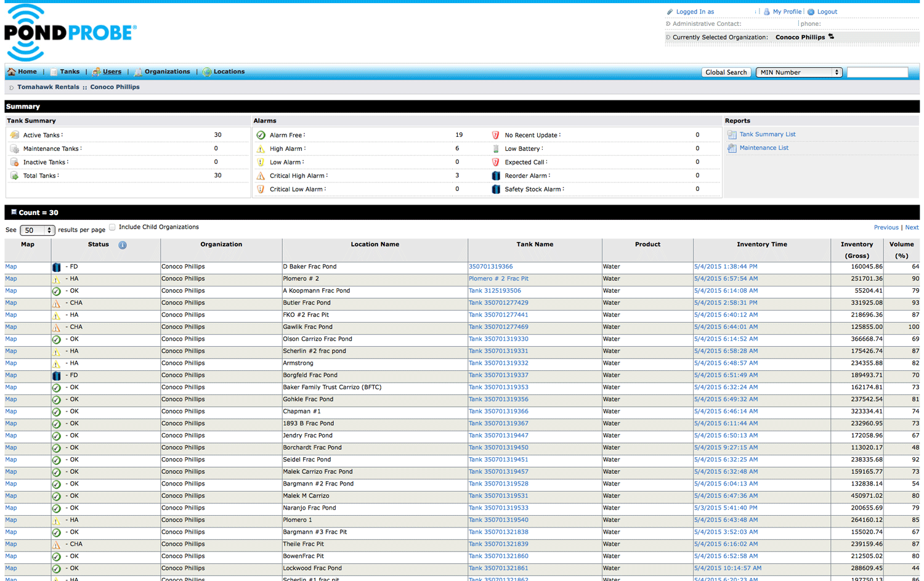Open Map for Lockwood Frac Pond

[11, 569]
